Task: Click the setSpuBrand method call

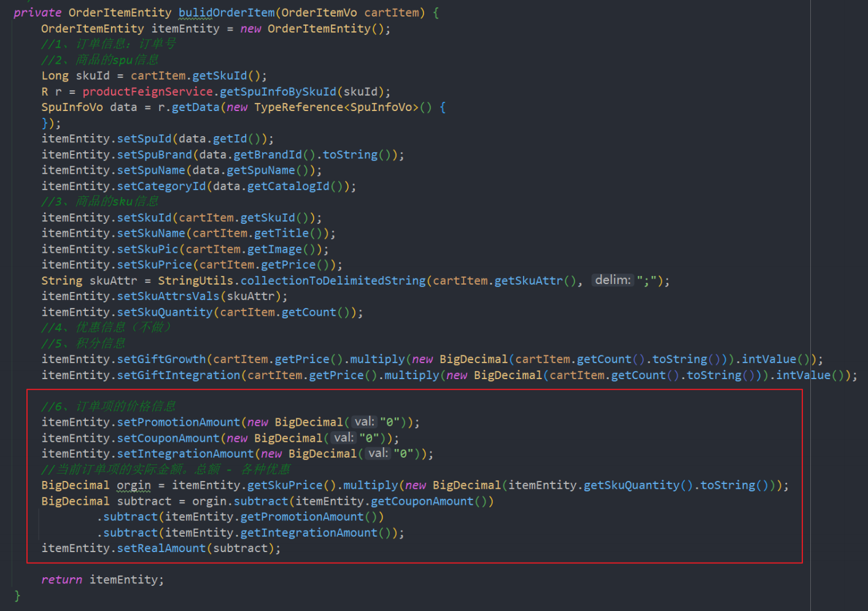Action: point(155,155)
